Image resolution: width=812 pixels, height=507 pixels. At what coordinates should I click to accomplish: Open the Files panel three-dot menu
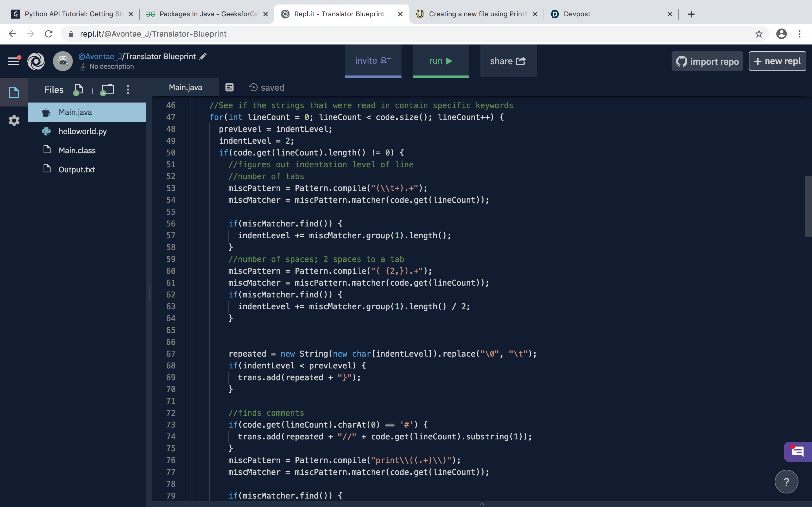point(128,90)
